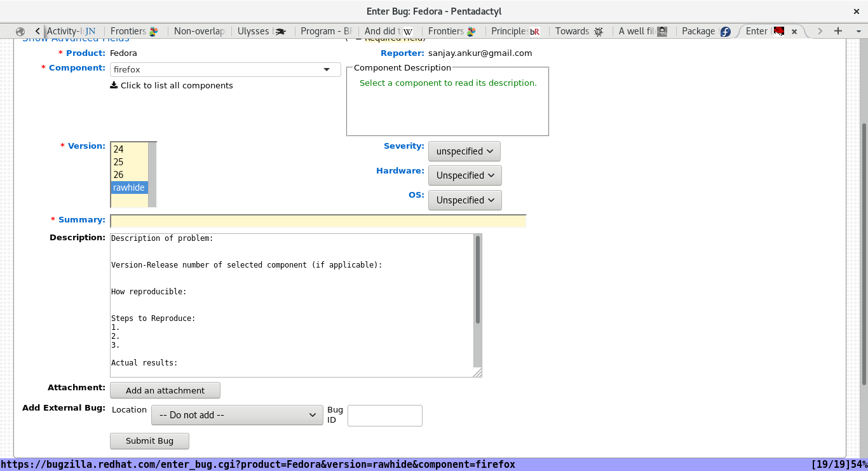The height and width of the screenshot is (471, 868).
Task: Click the Reporter label link
Action: [402, 53]
